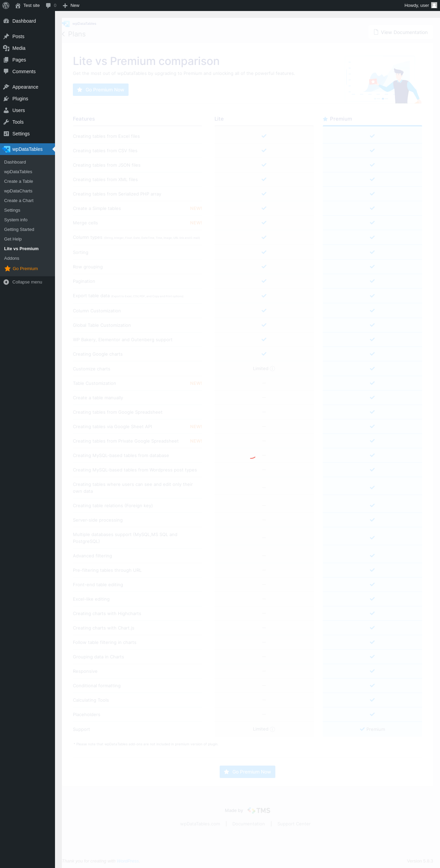
Task: Open the comments bubble in admin bar
Action: click(x=48, y=5)
